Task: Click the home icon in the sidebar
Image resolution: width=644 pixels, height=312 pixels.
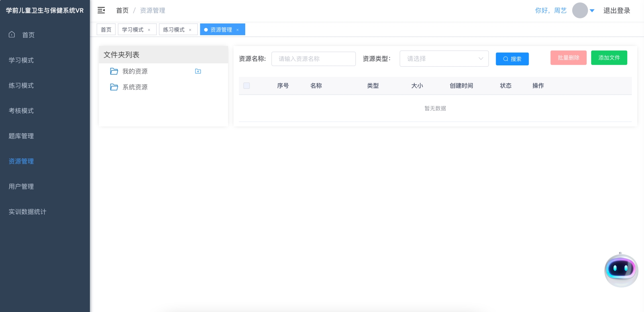Action: [12, 35]
